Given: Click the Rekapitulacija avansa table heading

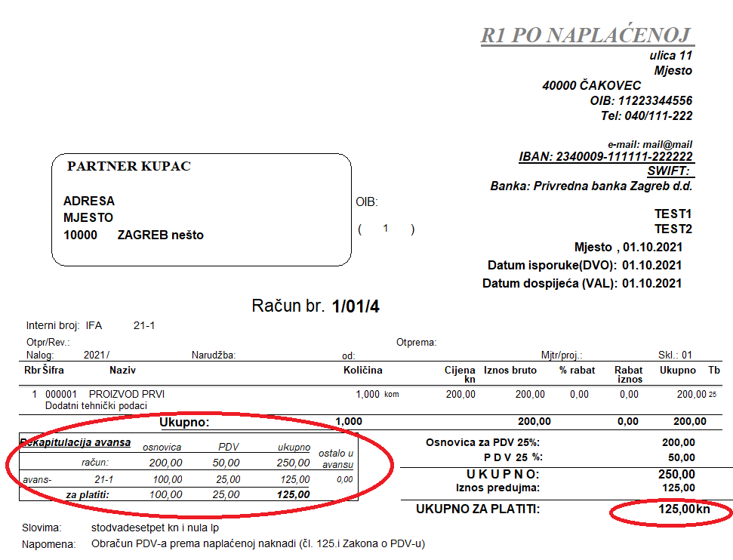Looking at the screenshot, I should (75, 442).
